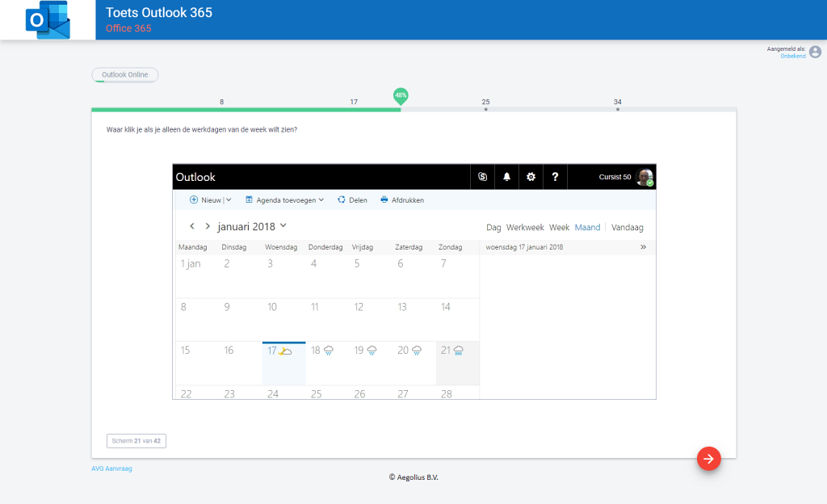
Task: Click the Nieuw plus icon
Action: click(x=194, y=199)
